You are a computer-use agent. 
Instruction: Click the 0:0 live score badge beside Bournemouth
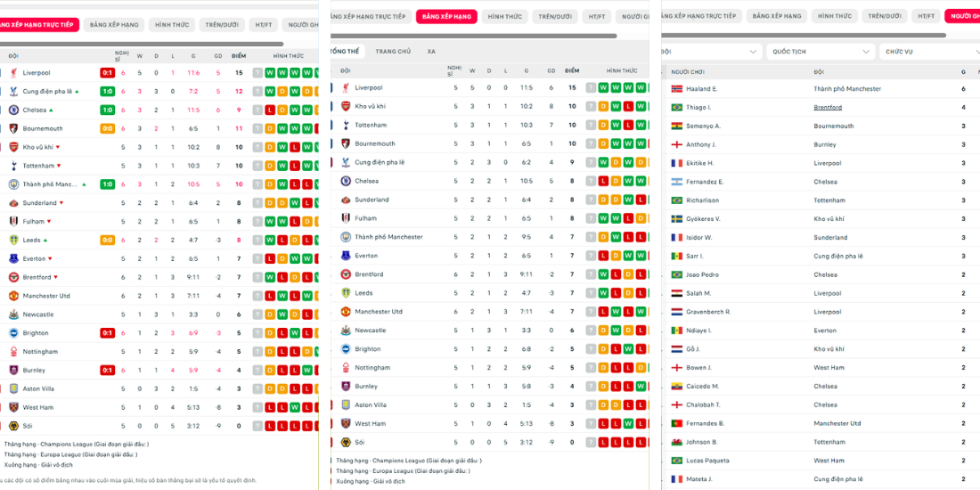(x=107, y=129)
